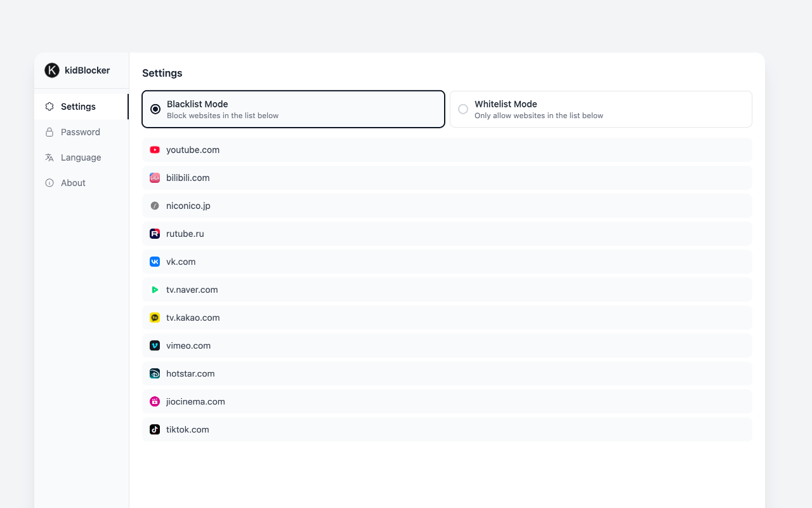
Task: Select the Blacklist Mode radio button
Action: pyautogui.click(x=155, y=109)
